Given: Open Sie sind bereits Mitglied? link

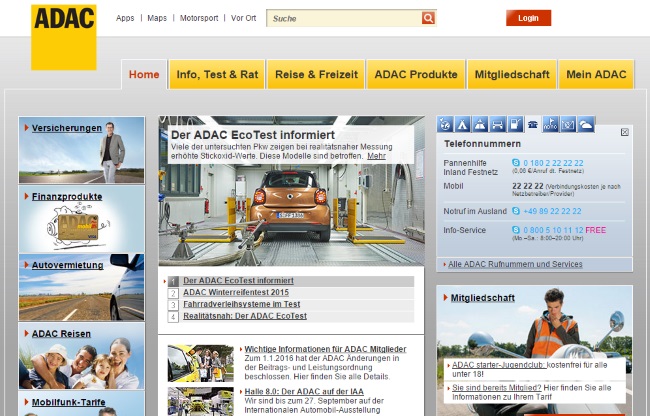Looking at the screenshot, I should (x=497, y=387).
